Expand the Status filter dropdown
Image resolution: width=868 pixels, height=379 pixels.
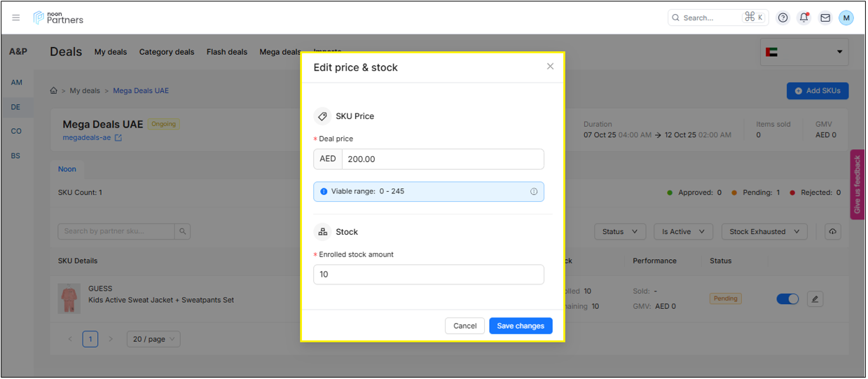pos(620,232)
